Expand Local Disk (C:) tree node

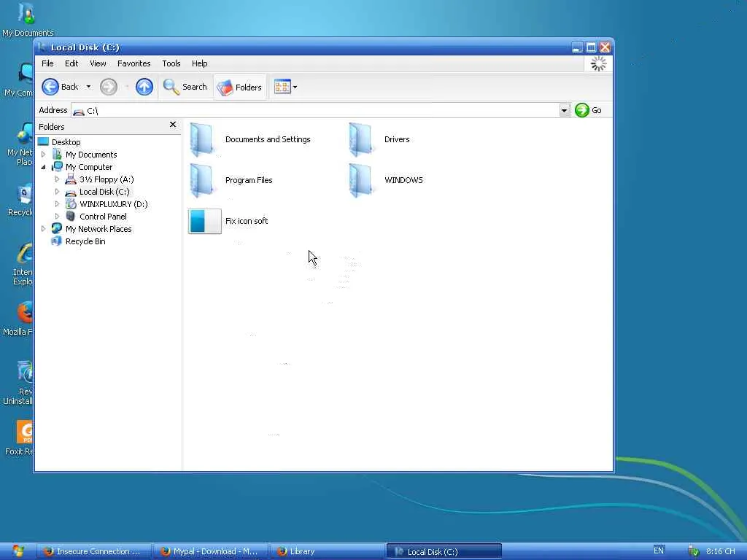(x=57, y=192)
